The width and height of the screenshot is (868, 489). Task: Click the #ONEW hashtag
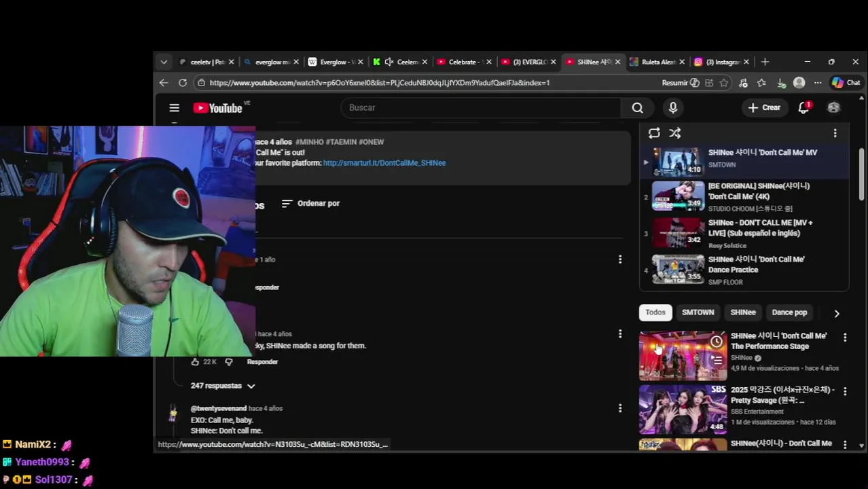pos(371,142)
